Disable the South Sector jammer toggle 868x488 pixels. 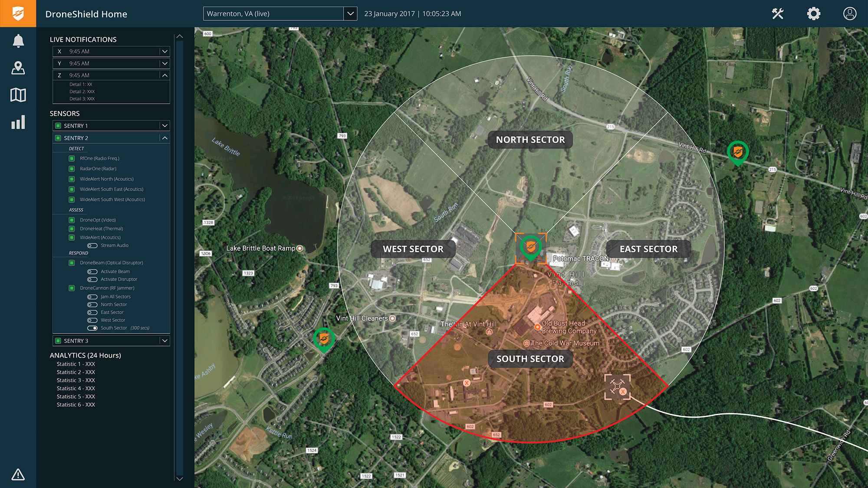point(92,328)
